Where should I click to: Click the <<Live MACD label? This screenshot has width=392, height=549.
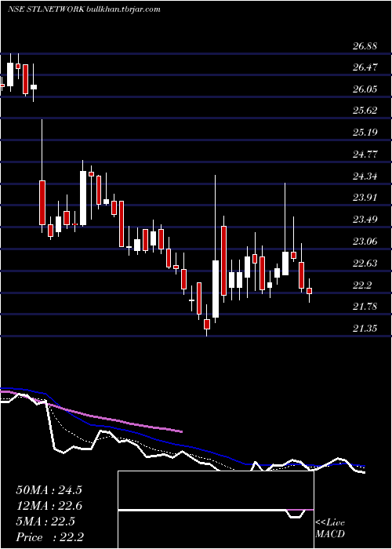point(330,529)
